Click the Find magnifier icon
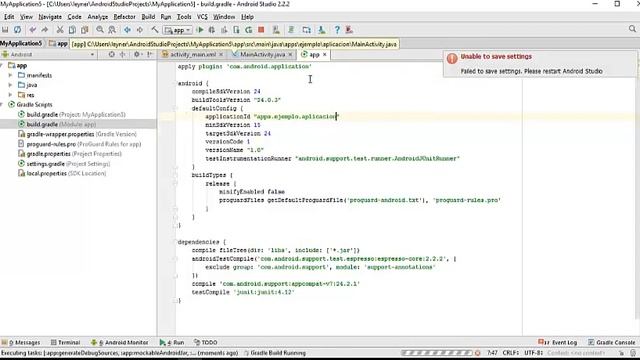The height and width of the screenshot is (360, 640). tap(100, 30)
